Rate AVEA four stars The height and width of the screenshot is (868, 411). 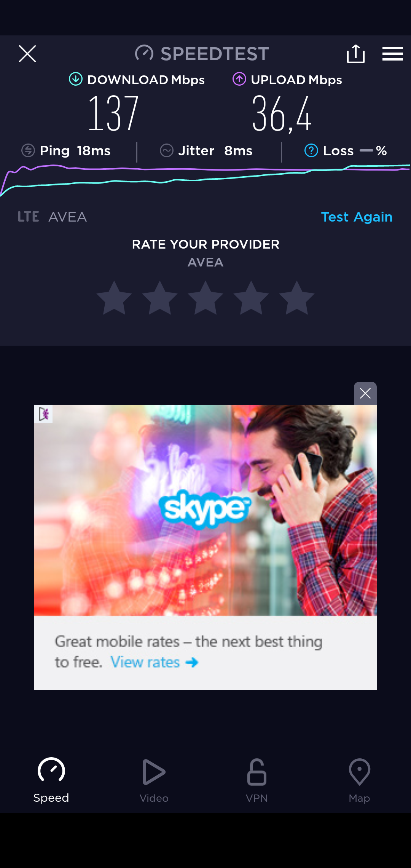[x=251, y=298]
